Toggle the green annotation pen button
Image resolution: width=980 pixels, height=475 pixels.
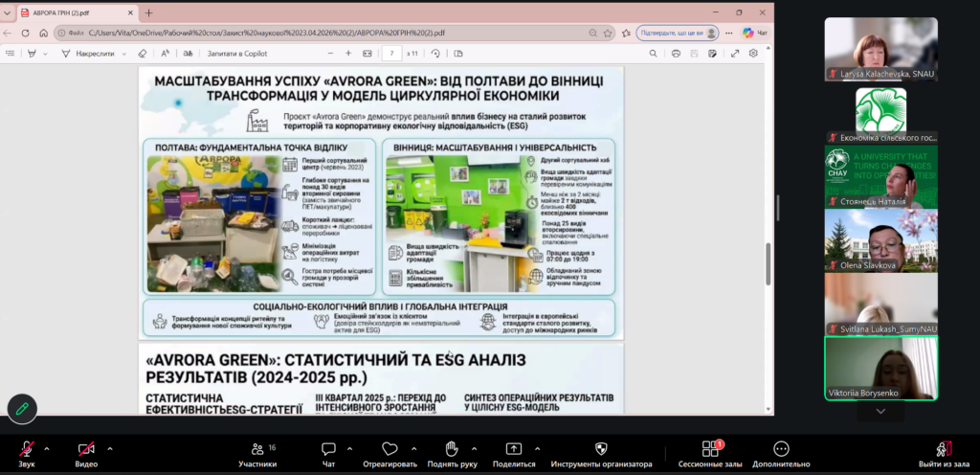coord(22,409)
